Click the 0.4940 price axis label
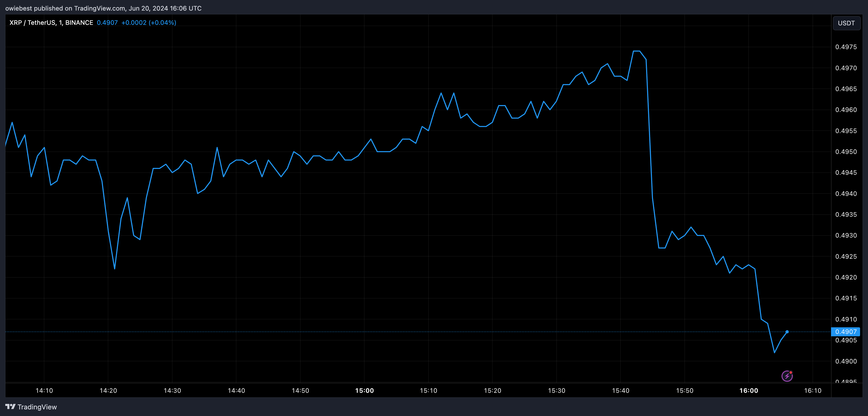868x416 pixels. (846, 194)
